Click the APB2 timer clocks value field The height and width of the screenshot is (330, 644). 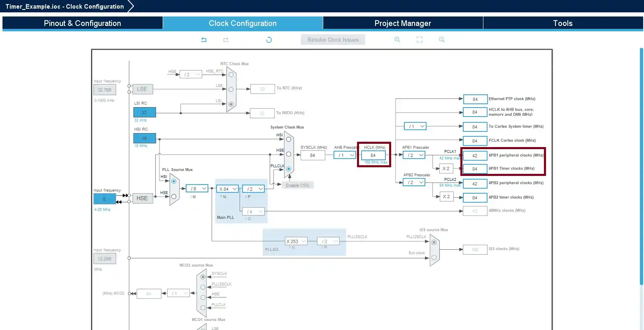475,198
